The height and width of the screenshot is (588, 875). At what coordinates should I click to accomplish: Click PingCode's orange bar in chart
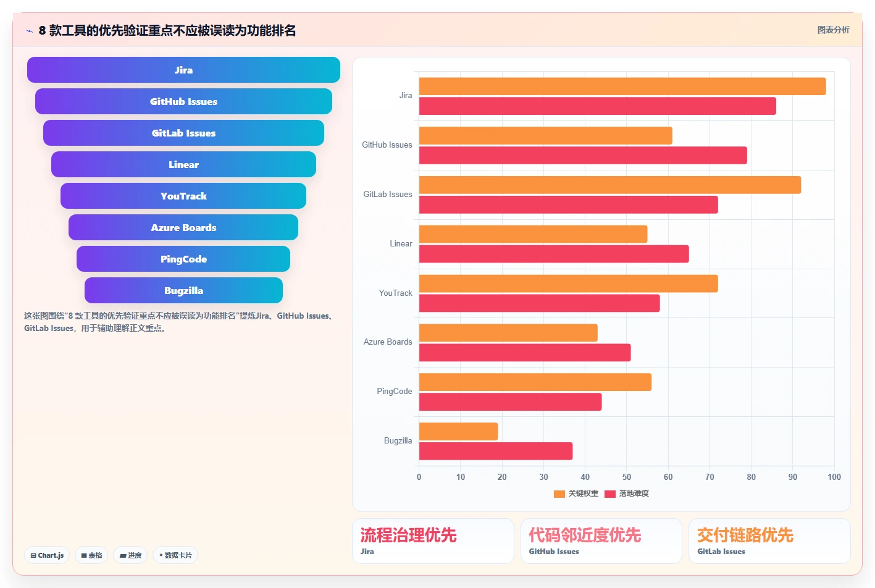point(535,382)
